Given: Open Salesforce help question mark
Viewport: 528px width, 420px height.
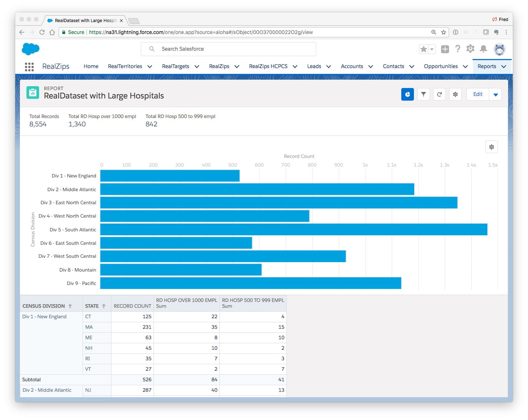Looking at the screenshot, I should click(458, 49).
